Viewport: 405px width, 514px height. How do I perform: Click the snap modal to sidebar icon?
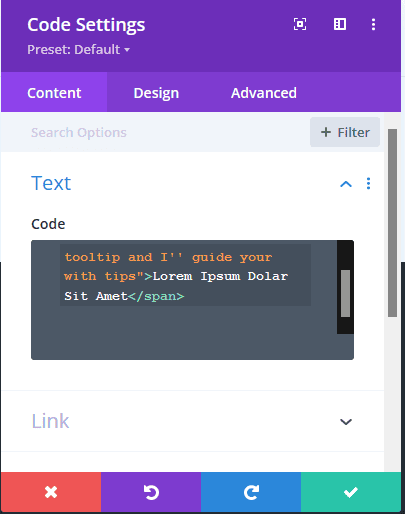340,24
